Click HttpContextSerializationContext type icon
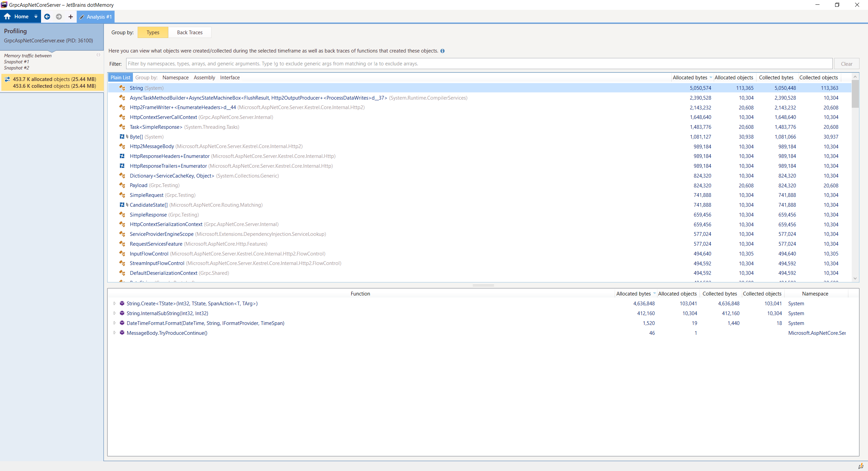This screenshot has height=471, width=868. (122, 224)
